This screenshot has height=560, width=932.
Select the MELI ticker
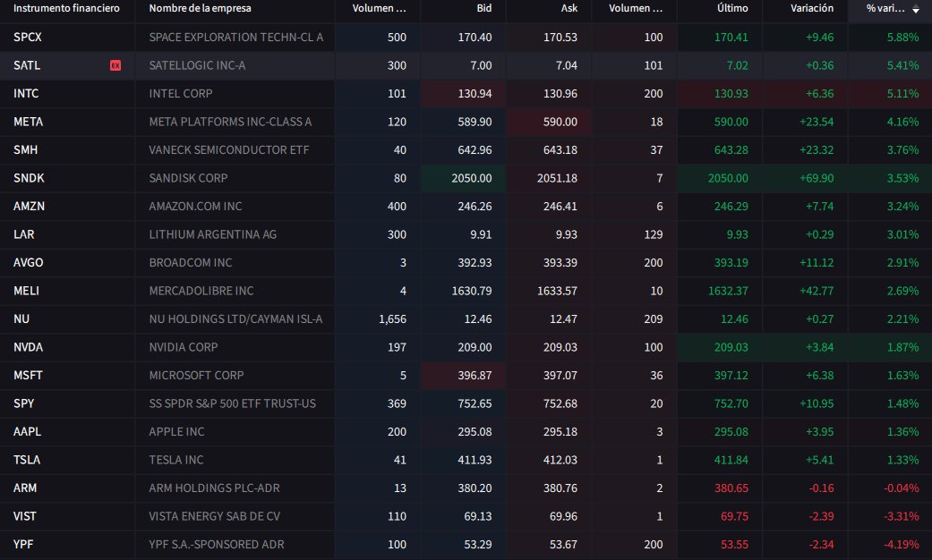(x=26, y=291)
